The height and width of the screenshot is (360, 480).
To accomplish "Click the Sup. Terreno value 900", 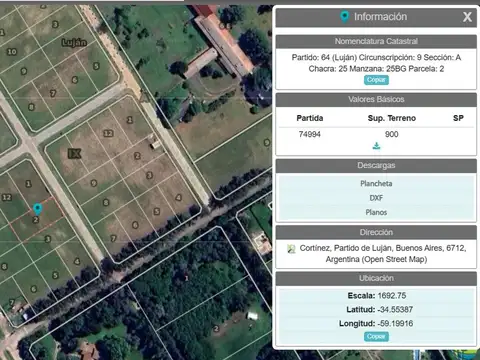I will pyautogui.click(x=392, y=134).
